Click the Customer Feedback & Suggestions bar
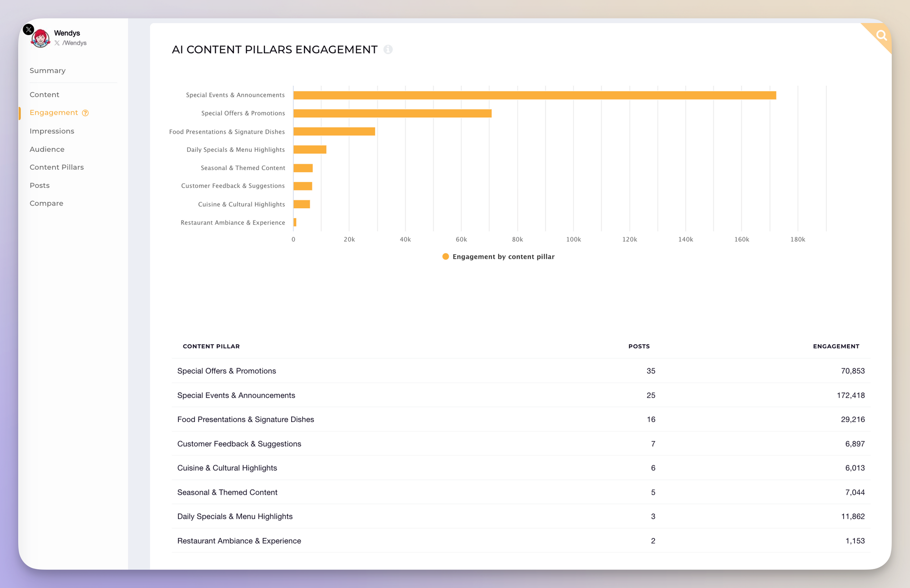The width and height of the screenshot is (910, 588). [303, 186]
